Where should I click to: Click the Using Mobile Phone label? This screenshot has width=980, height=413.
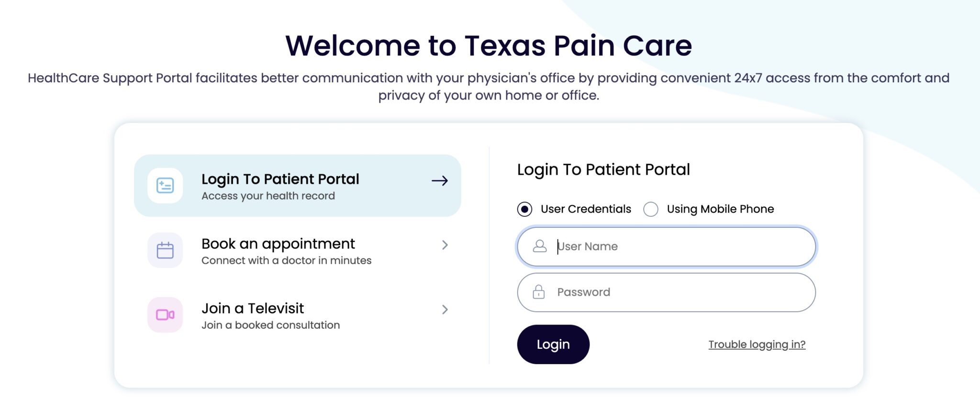(x=720, y=209)
